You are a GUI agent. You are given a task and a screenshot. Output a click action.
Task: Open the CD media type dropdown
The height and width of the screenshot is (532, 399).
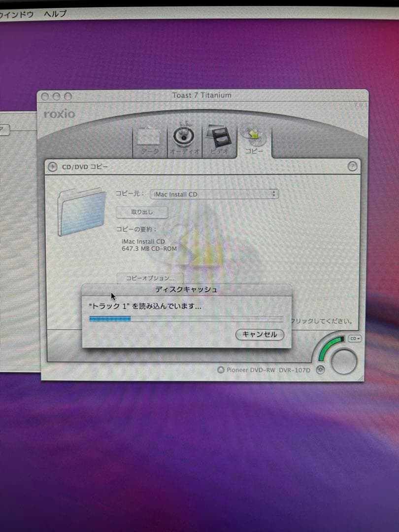click(x=355, y=339)
